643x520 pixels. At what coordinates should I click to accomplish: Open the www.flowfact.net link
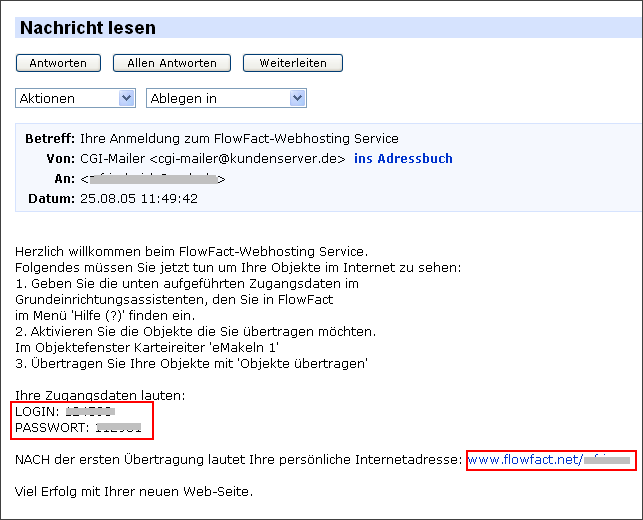point(549,460)
